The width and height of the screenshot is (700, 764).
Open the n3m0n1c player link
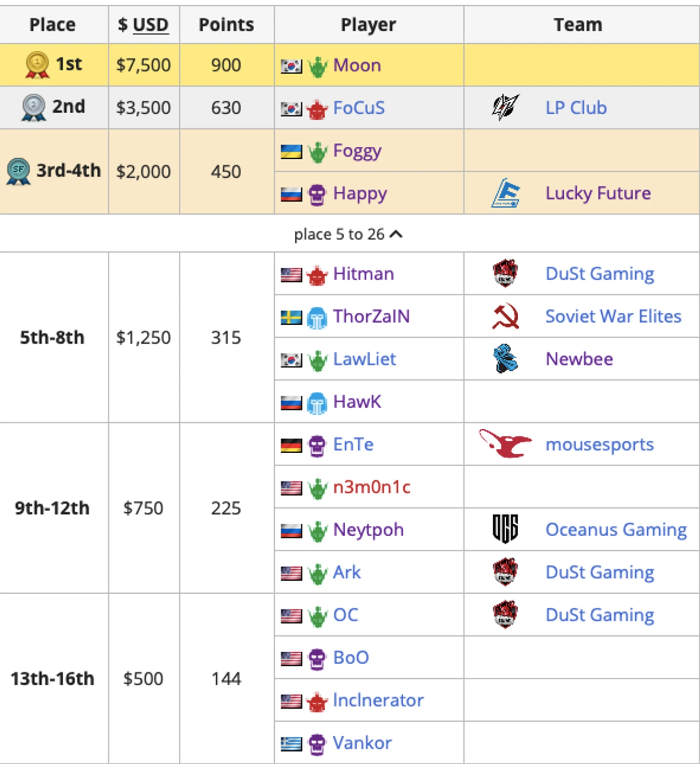[372, 487]
